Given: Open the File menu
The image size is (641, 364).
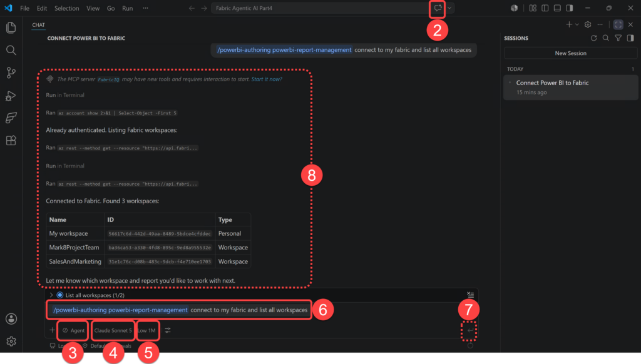Looking at the screenshot, I should coord(24,8).
